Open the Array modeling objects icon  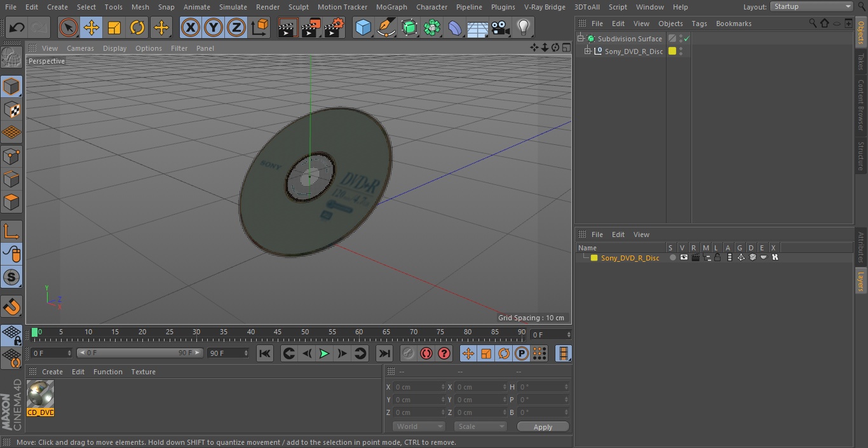pos(432,27)
